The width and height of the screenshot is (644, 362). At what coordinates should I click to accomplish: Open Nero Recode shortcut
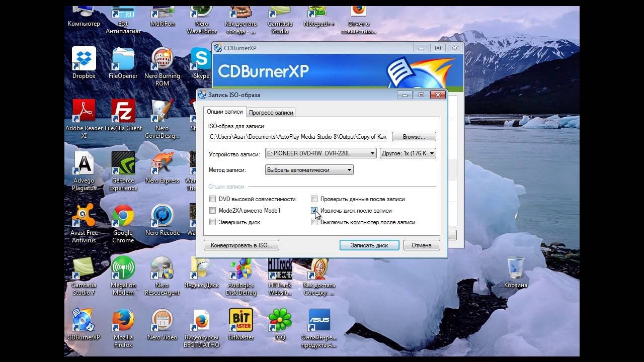tap(162, 220)
